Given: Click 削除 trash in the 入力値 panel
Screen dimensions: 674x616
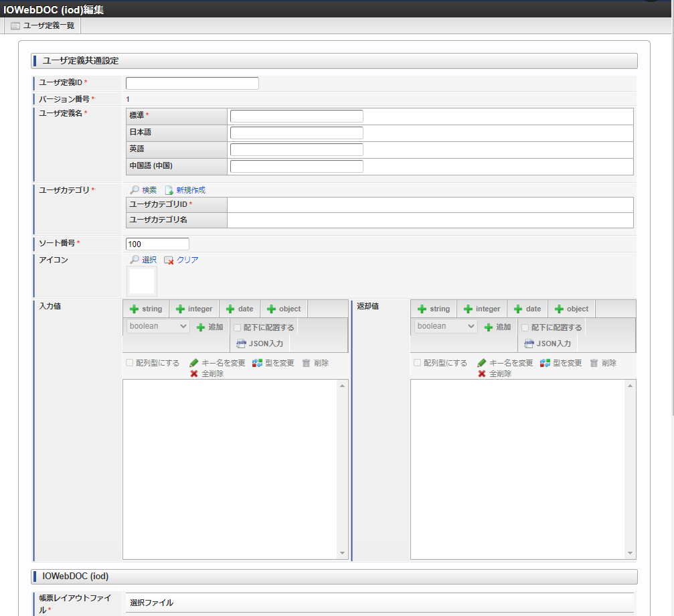Looking at the screenshot, I should click(x=315, y=363).
